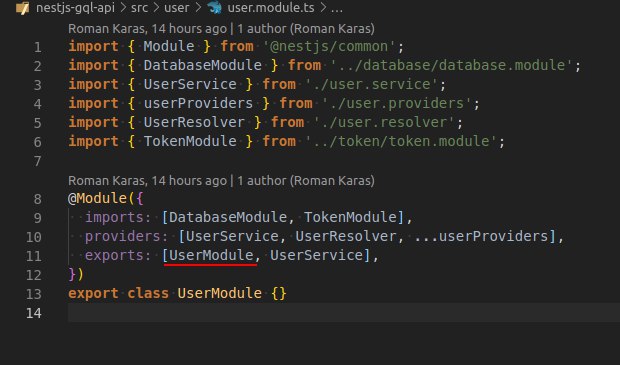Open user.module.ts breadcrumb segment

click(271, 8)
